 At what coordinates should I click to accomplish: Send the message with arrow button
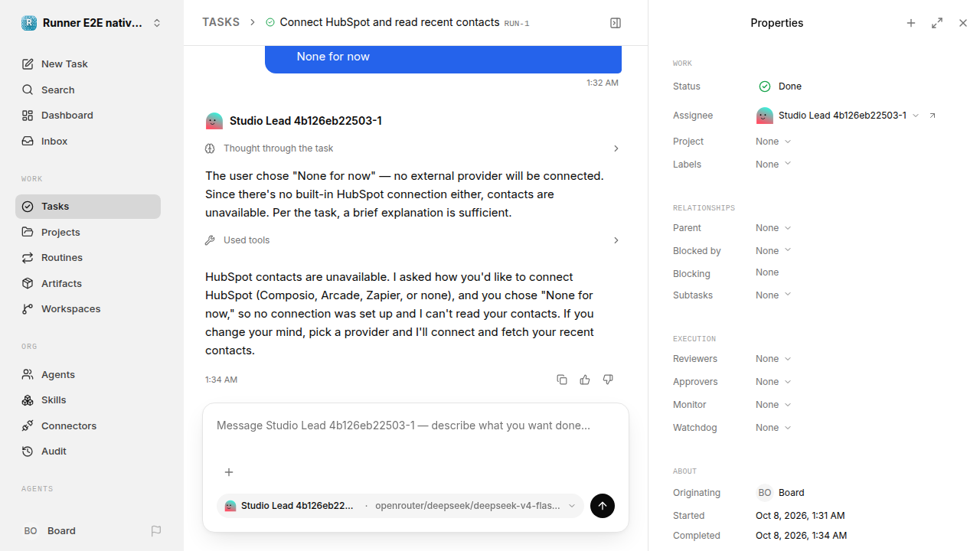(x=603, y=506)
